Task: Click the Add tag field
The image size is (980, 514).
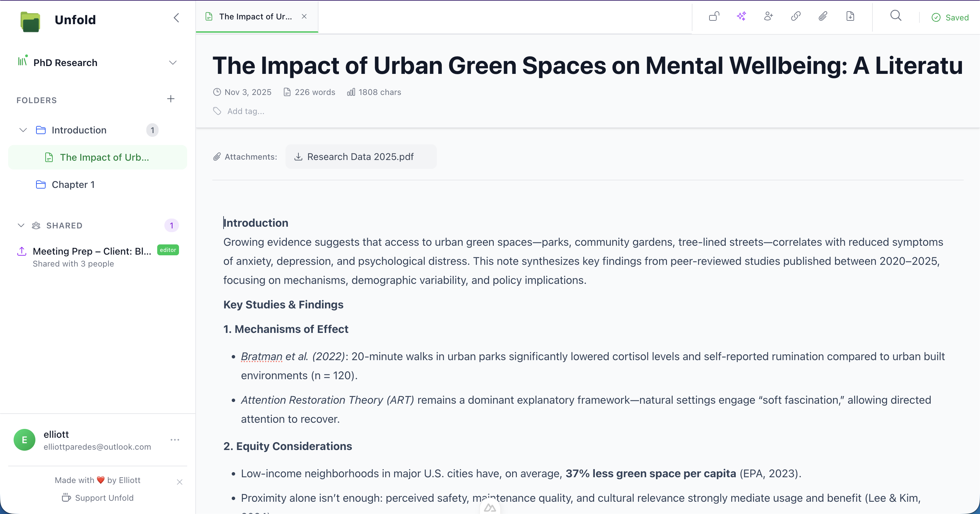Action: (245, 111)
